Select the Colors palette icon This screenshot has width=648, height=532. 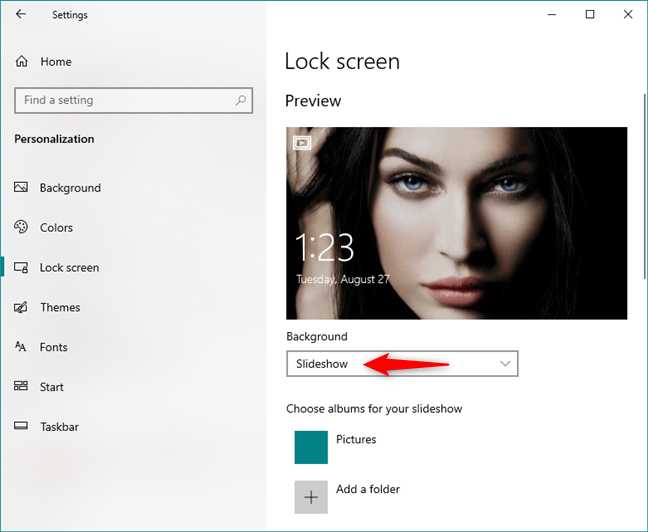point(21,228)
